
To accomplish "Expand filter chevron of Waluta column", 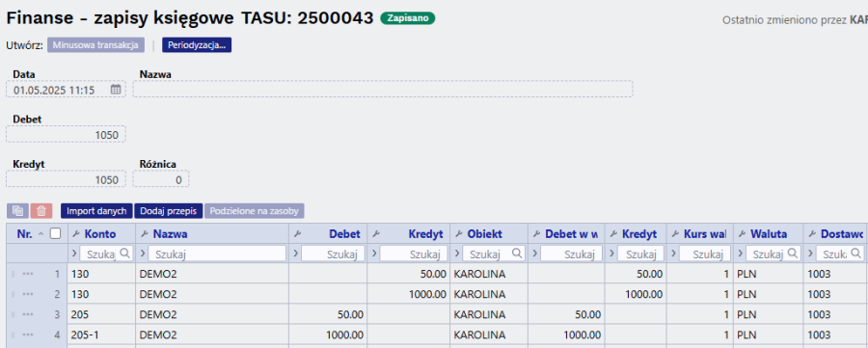I will click(x=740, y=254).
